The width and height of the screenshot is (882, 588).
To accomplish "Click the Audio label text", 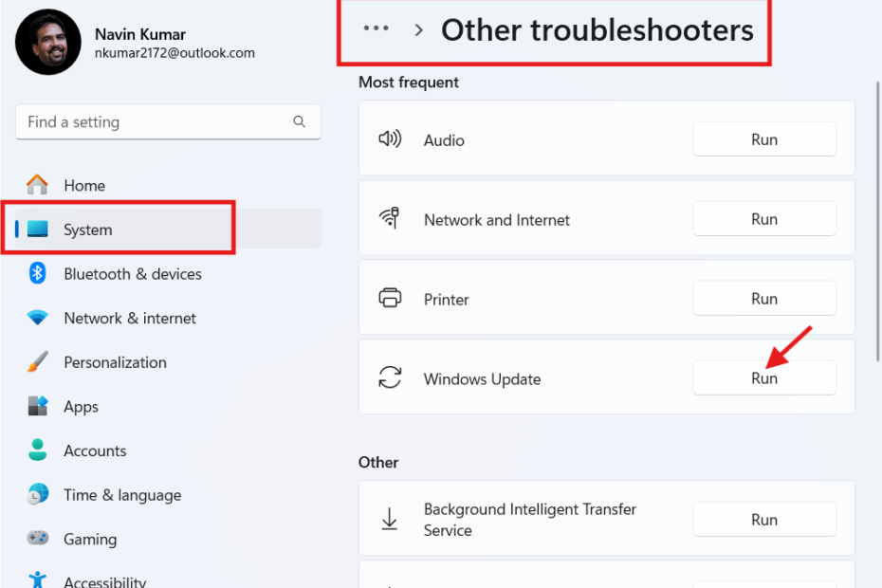I will [x=444, y=140].
